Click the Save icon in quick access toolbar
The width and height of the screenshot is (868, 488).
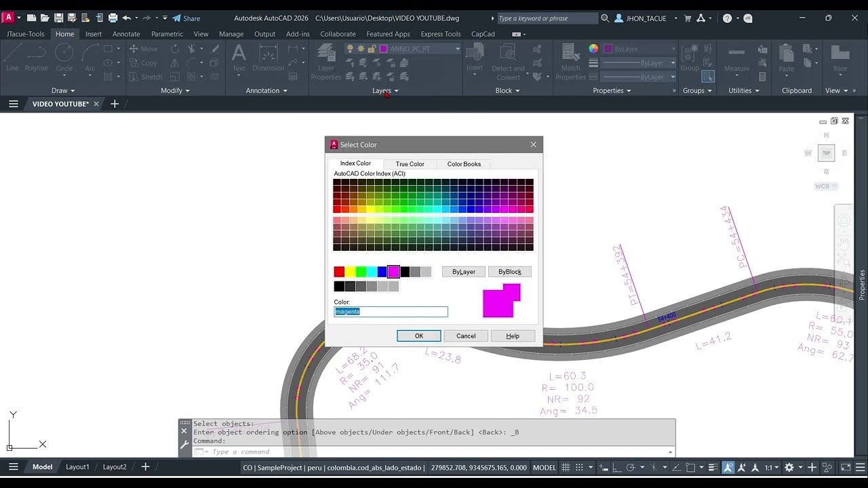pos(58,18)
